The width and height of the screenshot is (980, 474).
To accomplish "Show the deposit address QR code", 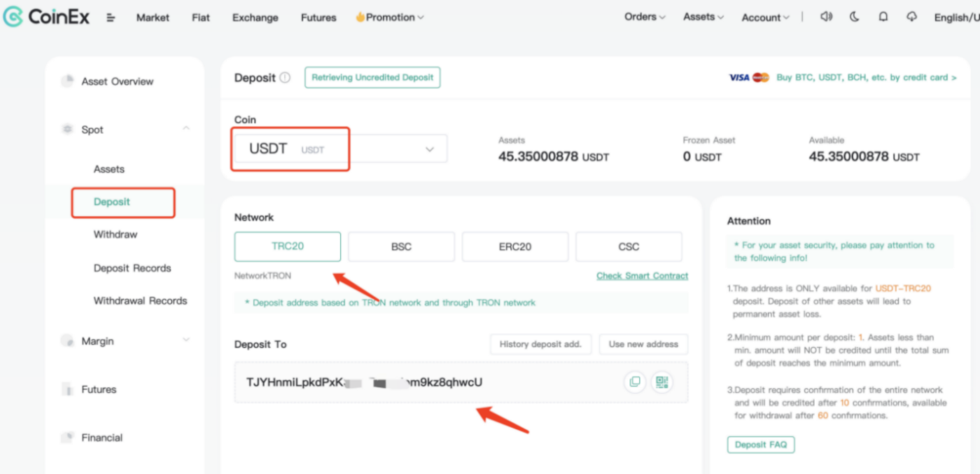I will pos(661,382).
